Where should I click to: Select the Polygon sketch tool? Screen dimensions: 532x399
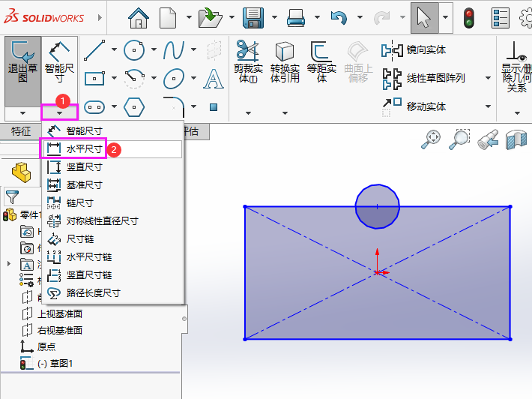coord(134,107)
